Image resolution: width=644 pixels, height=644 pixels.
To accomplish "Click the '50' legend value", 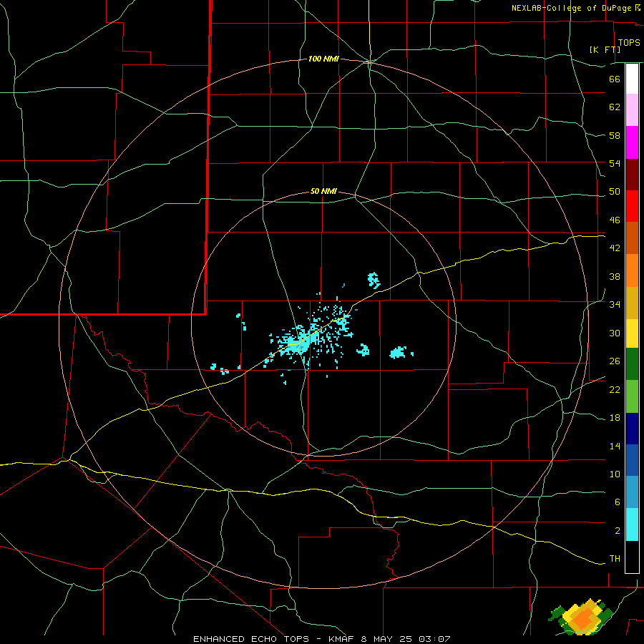I will pos(615,192).
